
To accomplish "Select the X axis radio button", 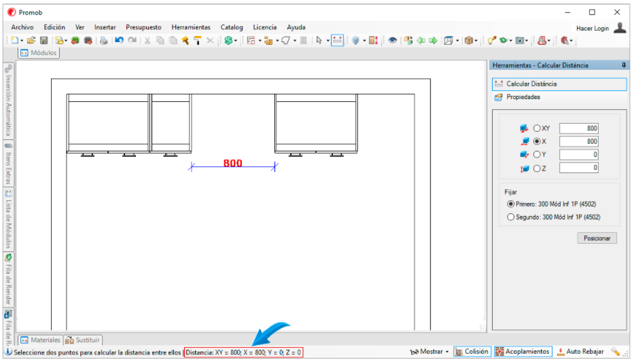I will 537,141.
